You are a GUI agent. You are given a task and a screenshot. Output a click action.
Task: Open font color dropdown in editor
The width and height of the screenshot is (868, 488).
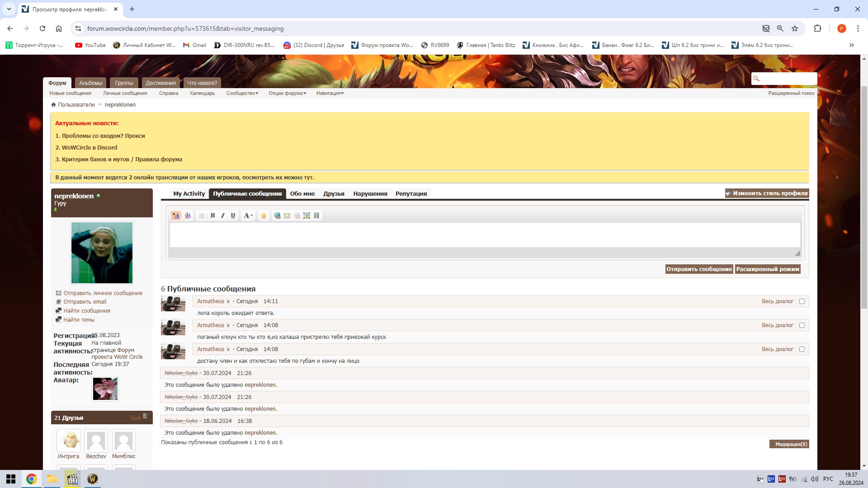pos(248,216)
